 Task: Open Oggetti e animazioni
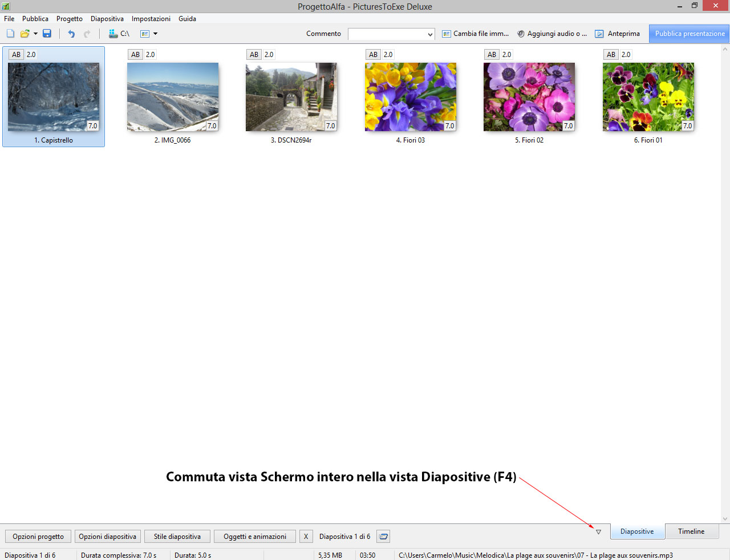pos(255,537)
